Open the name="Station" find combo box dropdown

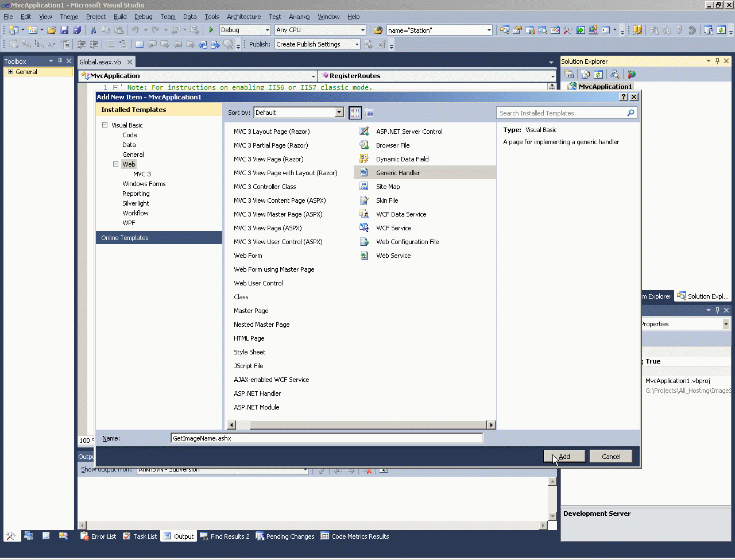click(x=489, y=30)
